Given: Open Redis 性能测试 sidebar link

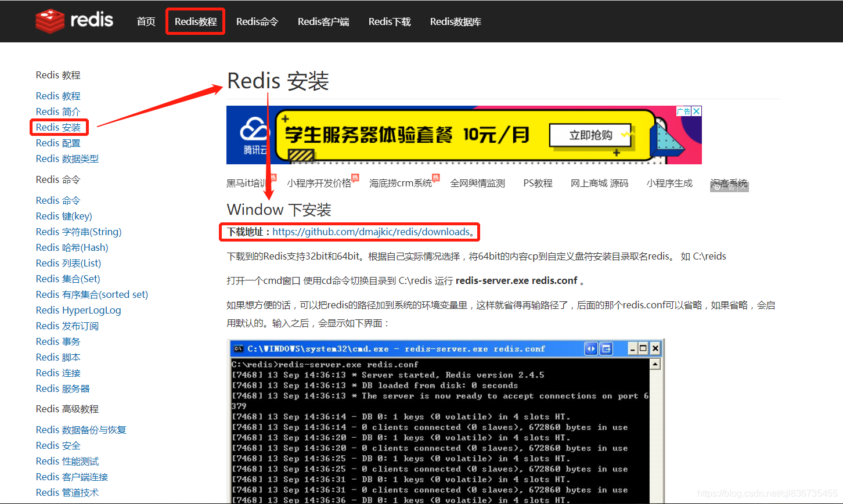Looking at the screenshot, I should coord(67,461).
